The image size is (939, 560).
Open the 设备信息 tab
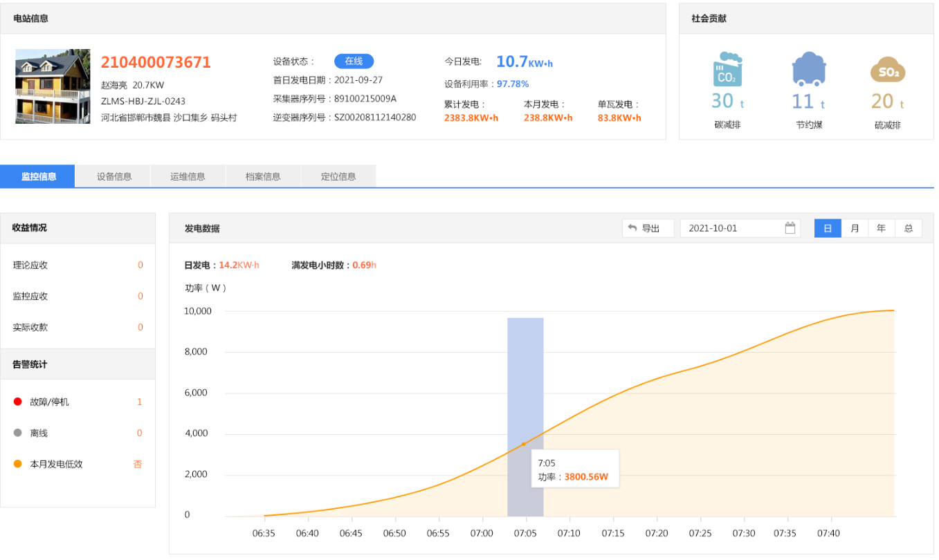pyautogui.click(x=113, y=176)
